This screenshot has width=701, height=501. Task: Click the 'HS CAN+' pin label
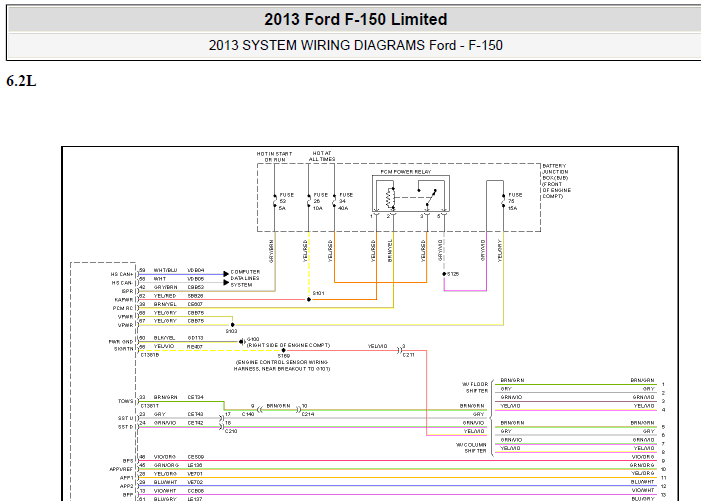pyautogui.click(x=122, y=274)
